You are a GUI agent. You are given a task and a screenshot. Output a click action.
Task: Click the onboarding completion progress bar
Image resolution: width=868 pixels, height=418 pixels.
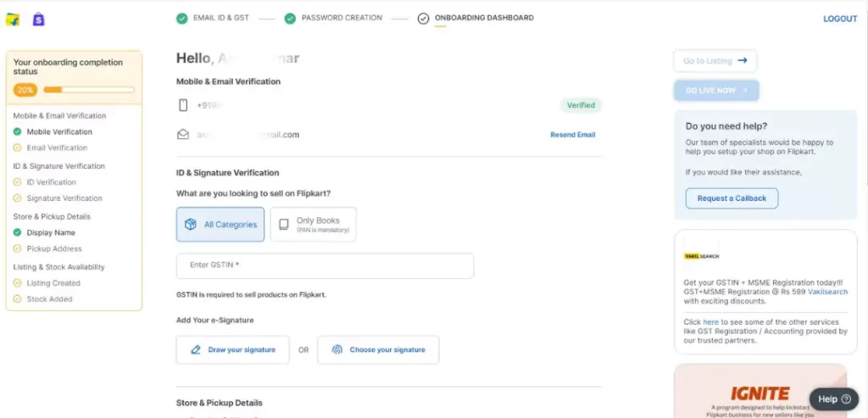coord(89,90)
